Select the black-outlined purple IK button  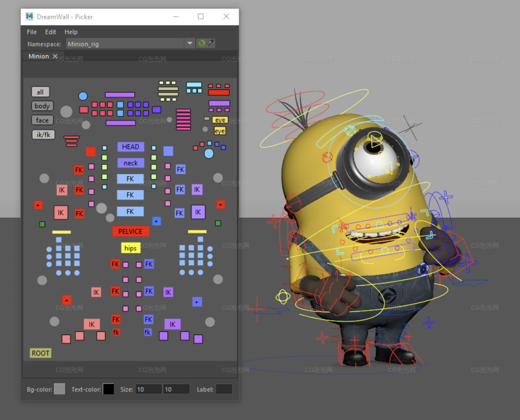tap(198, 212)
